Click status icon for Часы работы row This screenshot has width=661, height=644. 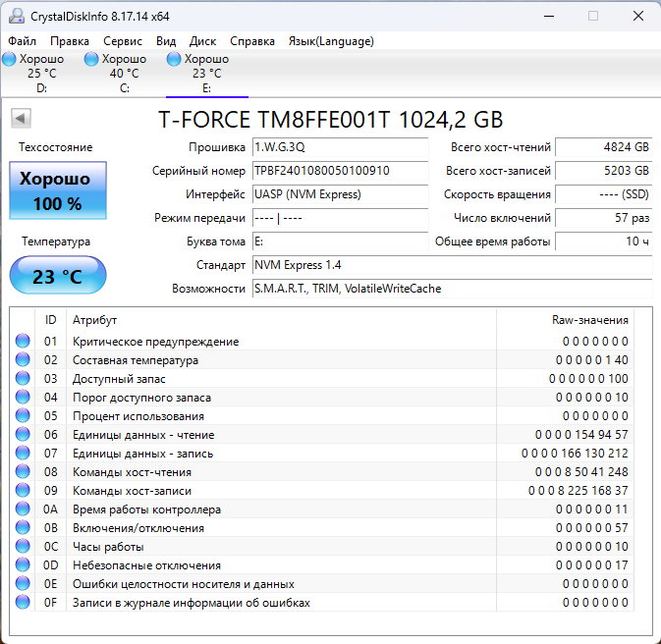(23, 546)
